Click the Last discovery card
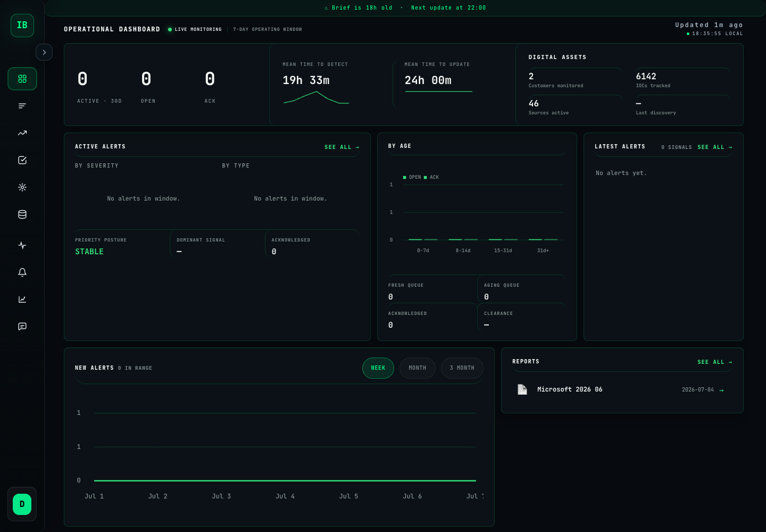Viewport: 766px width, 532px height. 682,107
